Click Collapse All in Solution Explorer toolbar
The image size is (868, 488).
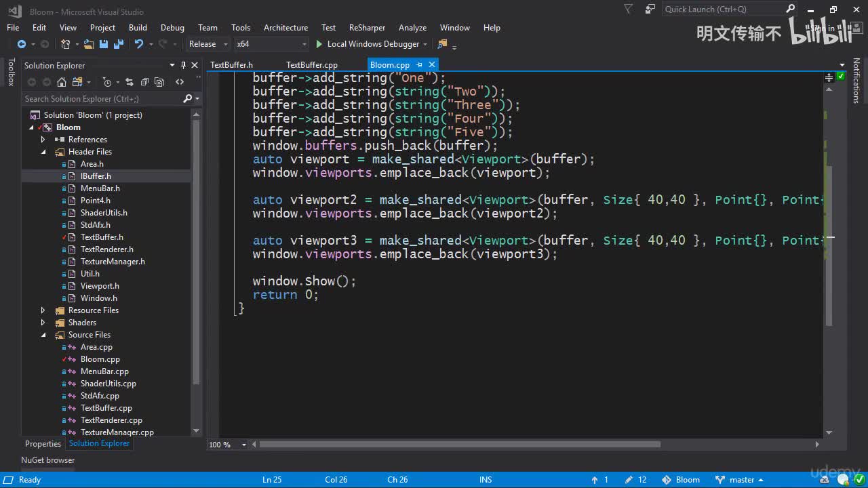[x=144, y=82]
